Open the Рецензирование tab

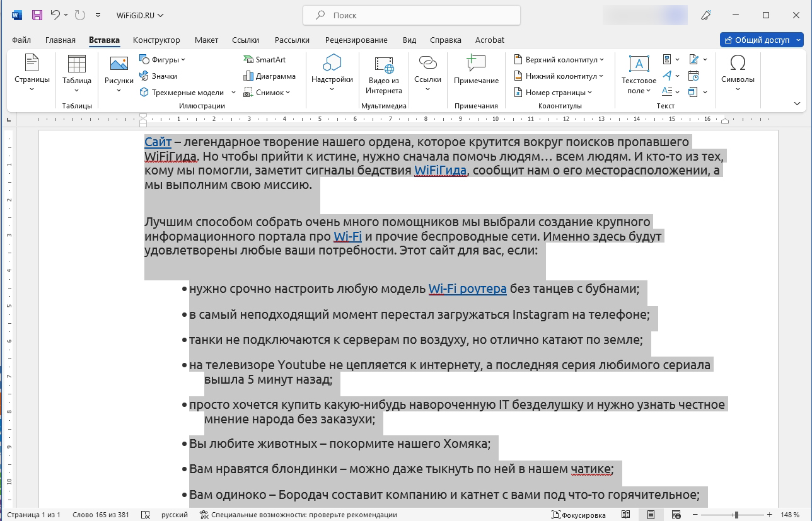356,40
